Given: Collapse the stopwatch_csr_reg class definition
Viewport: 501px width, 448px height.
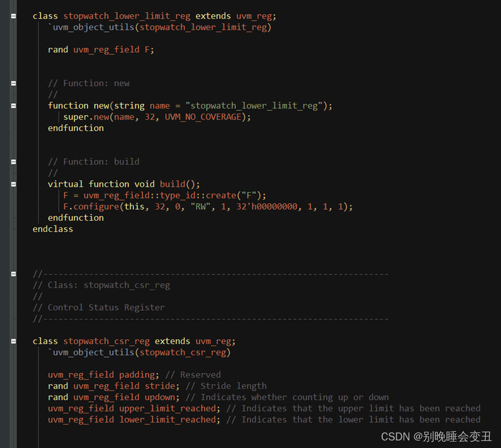Looking at the screenshot, I should (13, 341).
